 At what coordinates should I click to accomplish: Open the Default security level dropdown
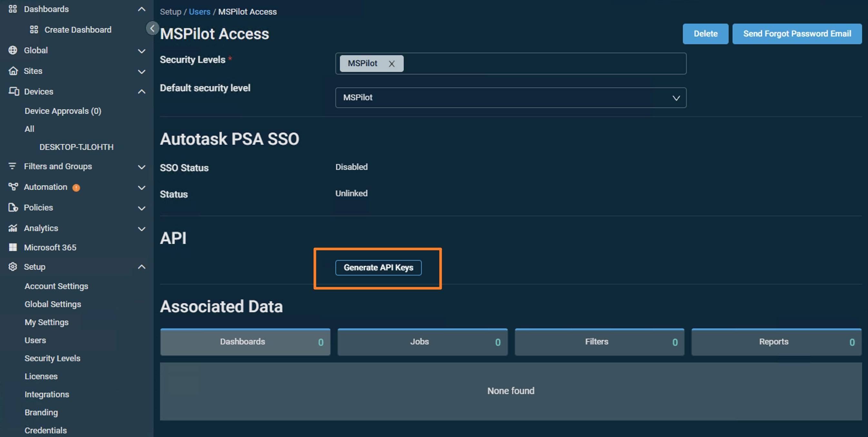click(511, 98)
